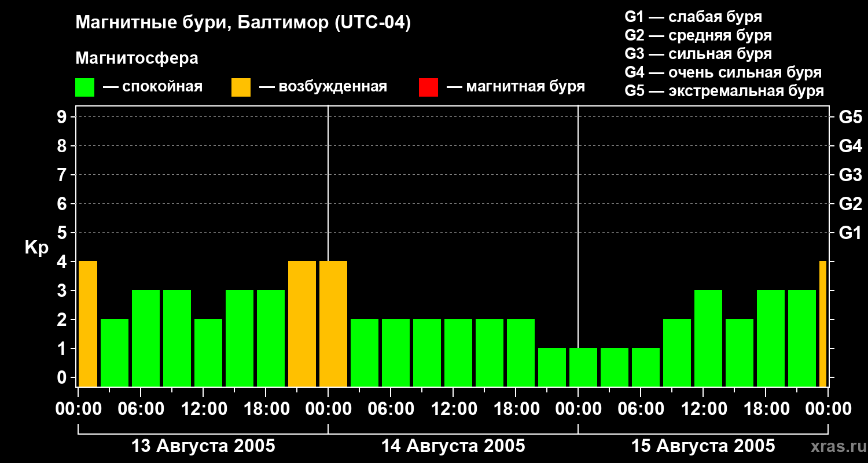The width and height of the screenshot is (868, 463).
Task: Click the orange 'возбужденная' legend swatch
Action: [241, 87]
